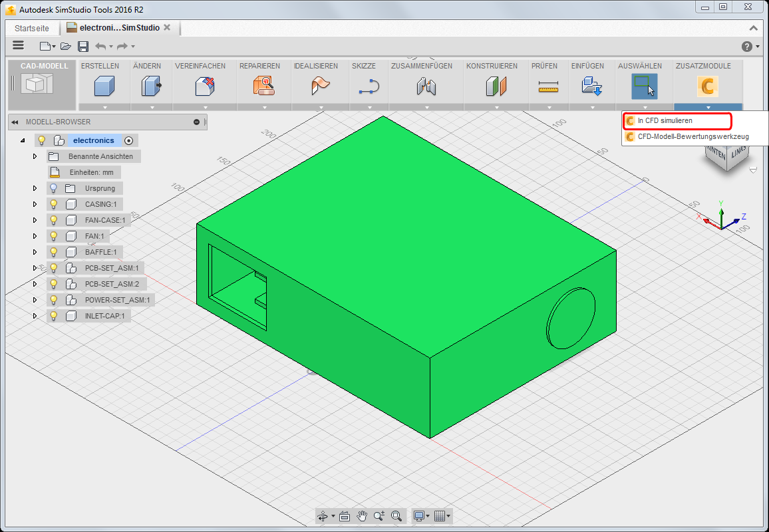Image resolution: width=769 pixels, height=532 pixels.
Task: Expand the PCB-SET_ASM:2 tree node
Action: 35,284
